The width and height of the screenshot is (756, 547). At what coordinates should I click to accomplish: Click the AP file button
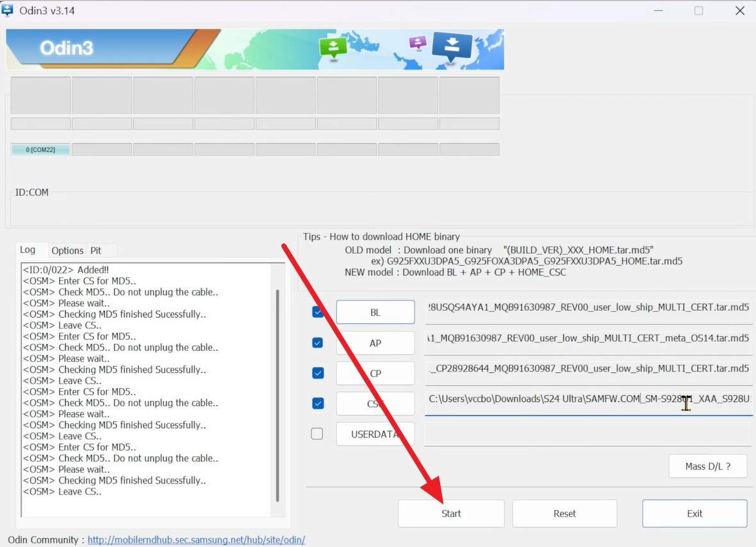coord(375,343)
